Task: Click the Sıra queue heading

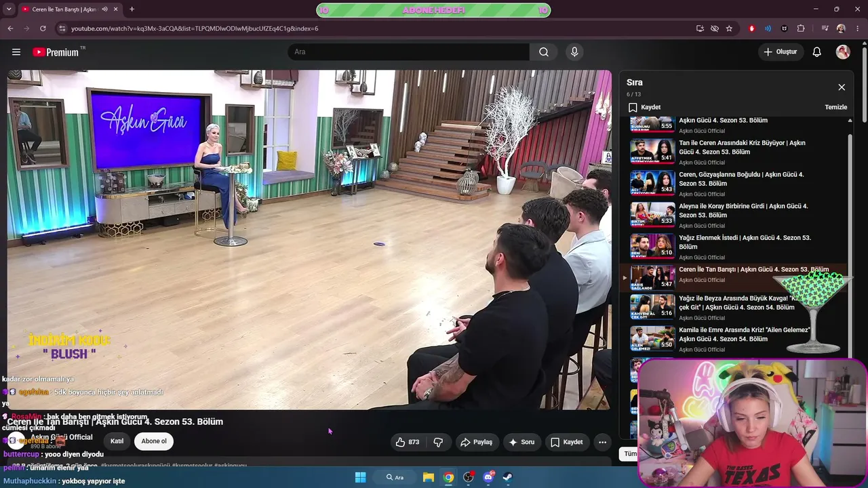Action: coord(634,83)
